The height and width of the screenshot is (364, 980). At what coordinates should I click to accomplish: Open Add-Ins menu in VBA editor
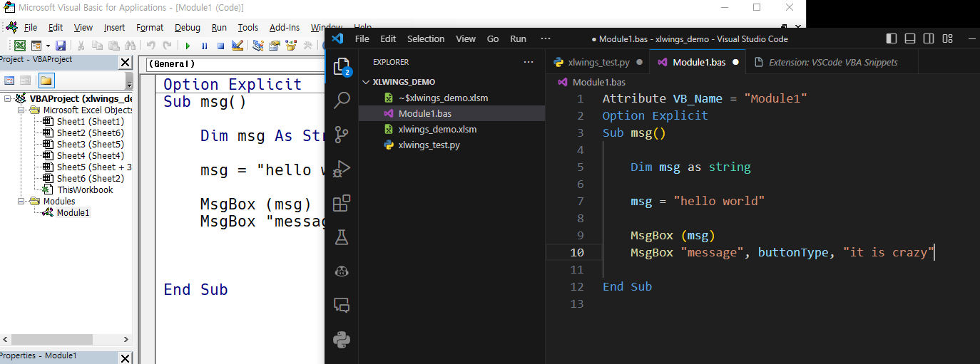[285, 28]
